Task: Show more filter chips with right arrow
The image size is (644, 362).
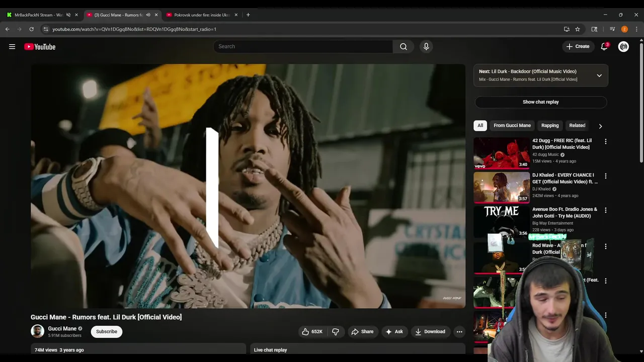Action: [x=600, y=126]
